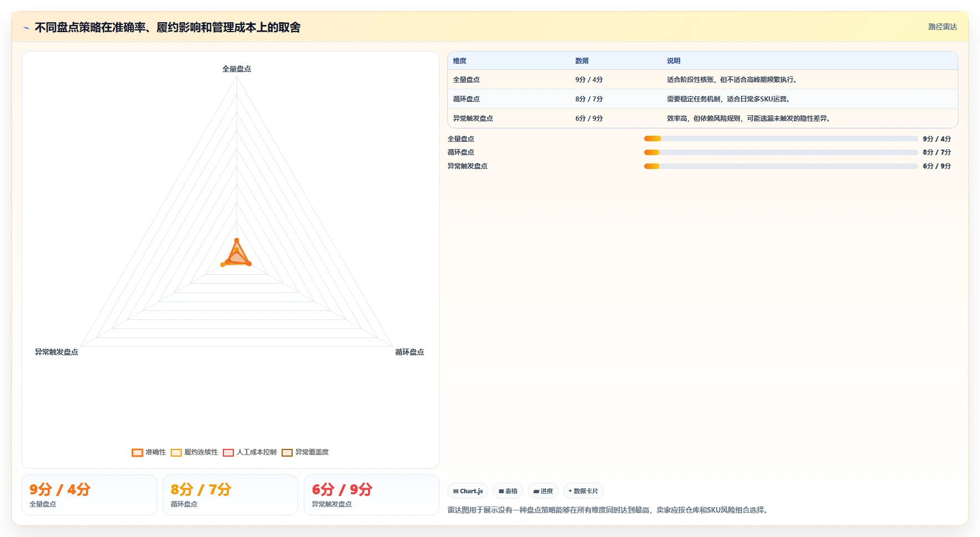Click the 异常触发盘点 table row cell
980x537 pixels.
tap(473, 119)
